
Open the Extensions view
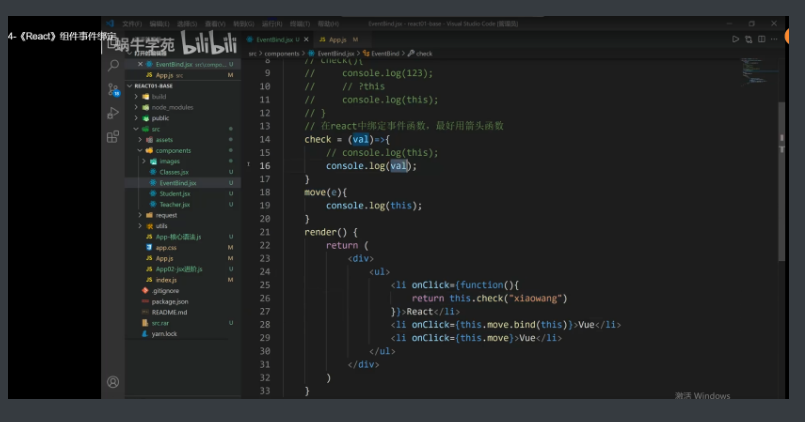(113, 137)
